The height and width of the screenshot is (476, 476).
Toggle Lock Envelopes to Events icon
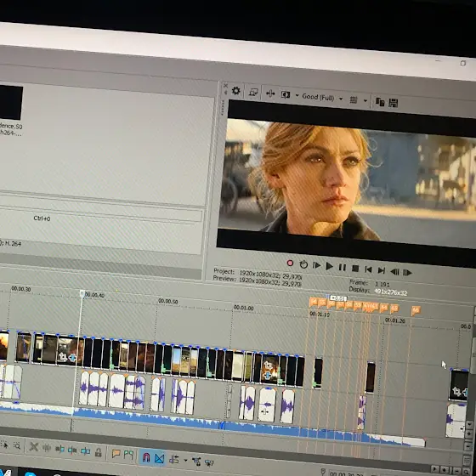click(x=196, y=462)
